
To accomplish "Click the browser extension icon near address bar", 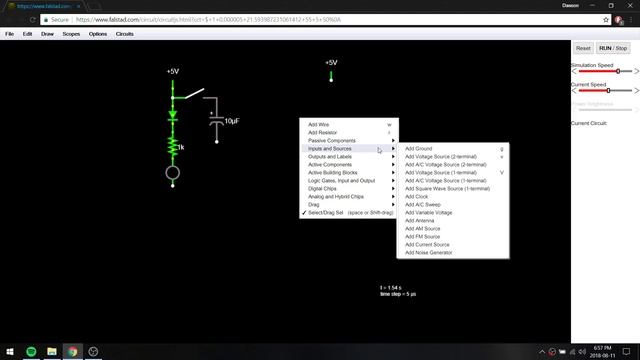I will (619, 20).
